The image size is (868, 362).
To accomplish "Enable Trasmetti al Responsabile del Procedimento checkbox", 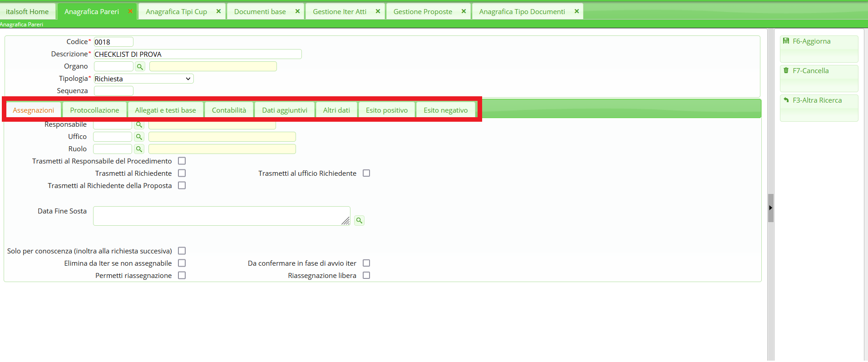I will (x=182, y=161).
